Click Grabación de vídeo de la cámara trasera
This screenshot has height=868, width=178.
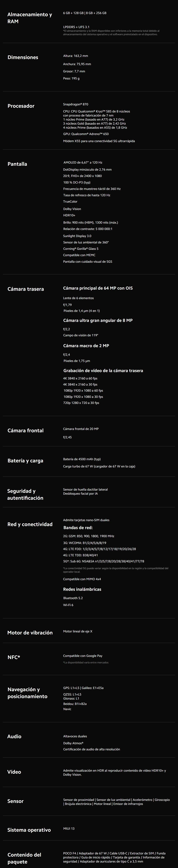[103, 371]
